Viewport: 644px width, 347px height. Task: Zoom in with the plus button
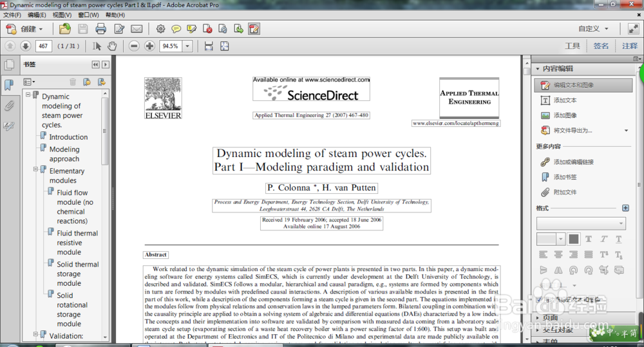149,46
